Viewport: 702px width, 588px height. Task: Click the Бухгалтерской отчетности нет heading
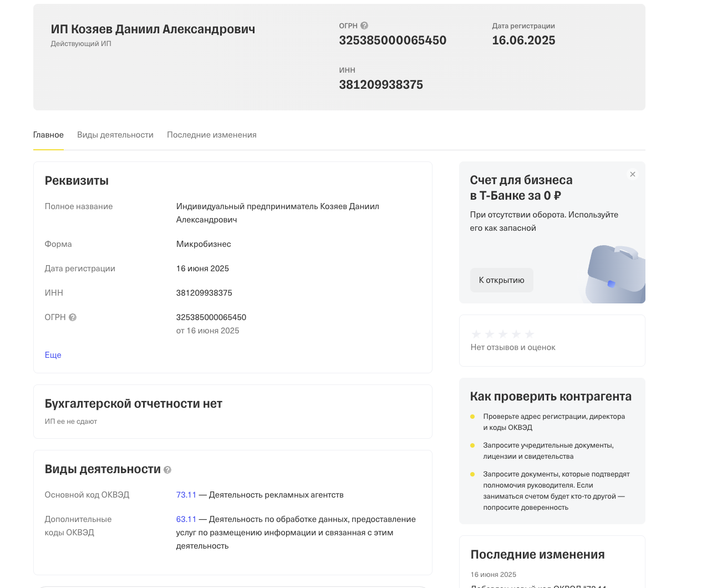[134, 404]
